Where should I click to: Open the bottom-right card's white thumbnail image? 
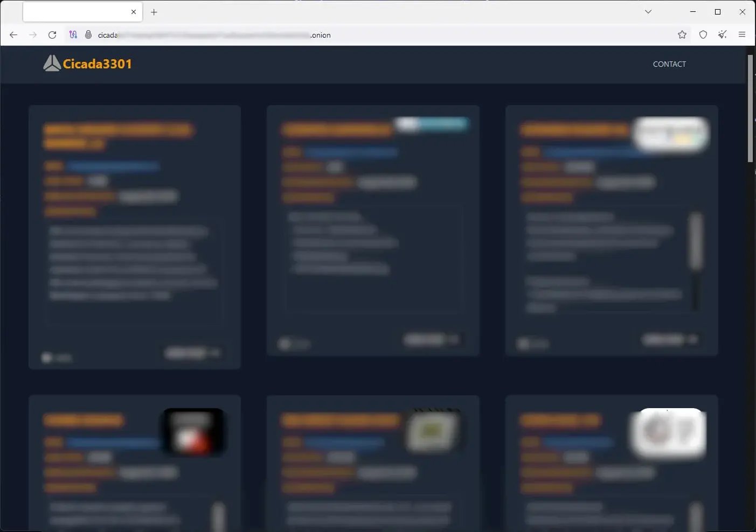pyautogui.click(x=668, y=433)
